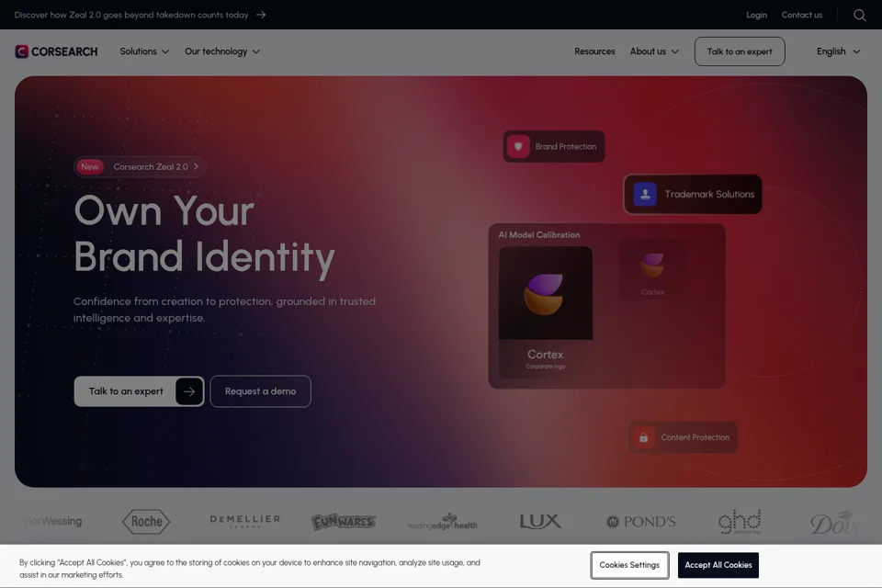Click the AI Model Calibration heading

(x=539, y=235)
